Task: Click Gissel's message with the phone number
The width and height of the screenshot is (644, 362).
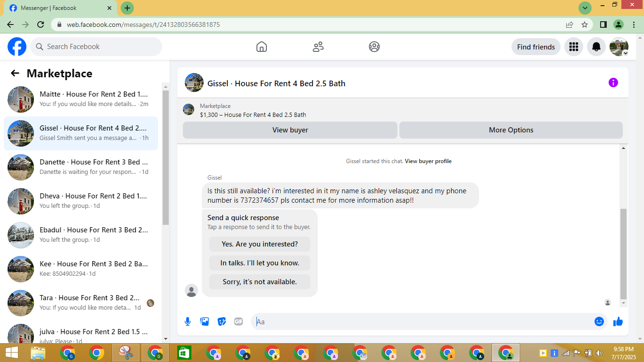Action: point(340,196)
